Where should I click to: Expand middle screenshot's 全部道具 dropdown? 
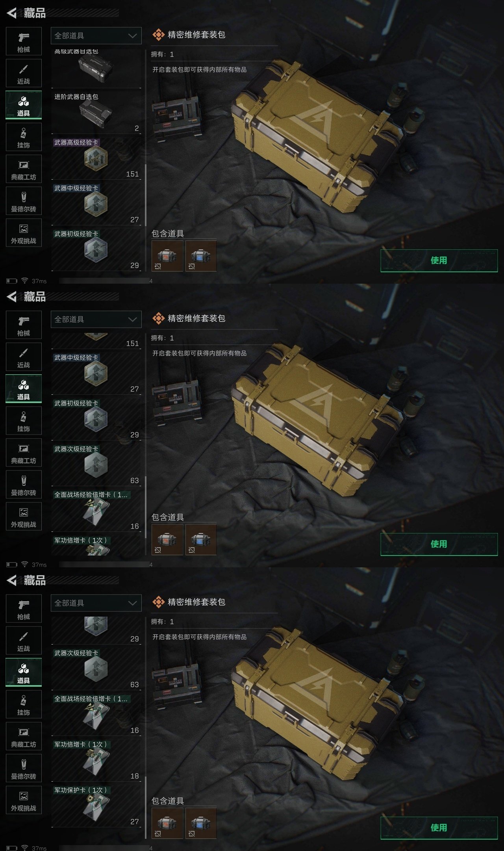click(96, 319)
